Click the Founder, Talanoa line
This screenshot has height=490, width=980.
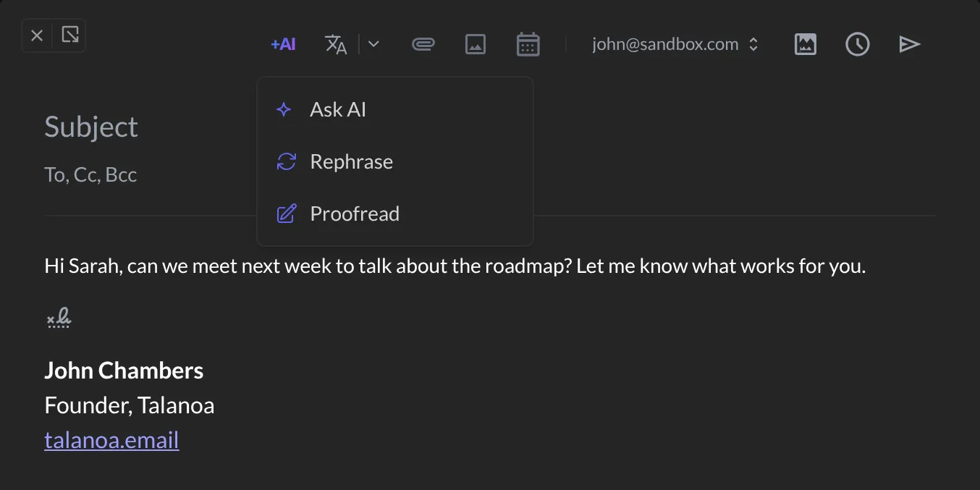(130, 405)
